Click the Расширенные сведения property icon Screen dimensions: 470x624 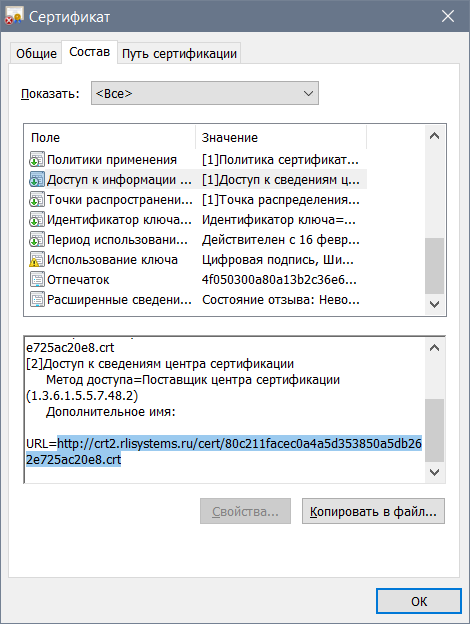pyautogui.click(x=37, y=299)
